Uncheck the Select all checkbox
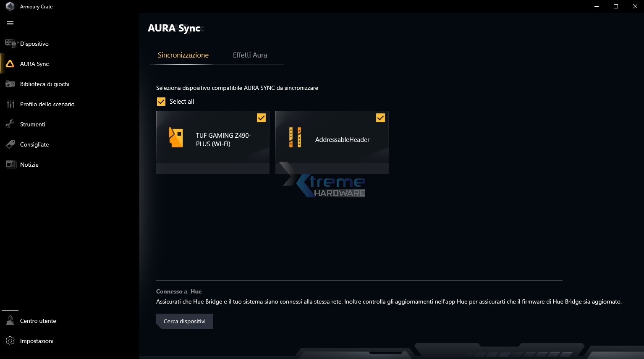The height and width of the screenshot is (359, 644). coord(161,101)
